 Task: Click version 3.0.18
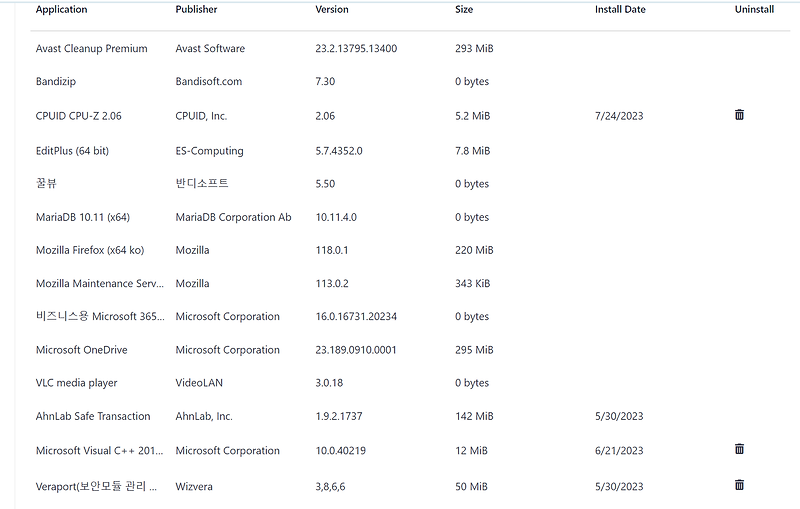pos(329,383)
